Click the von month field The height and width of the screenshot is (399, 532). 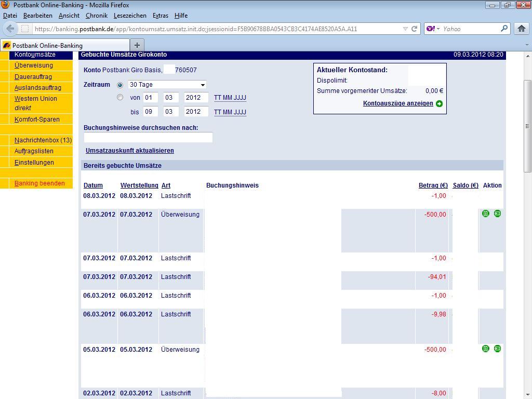[170, 97]
